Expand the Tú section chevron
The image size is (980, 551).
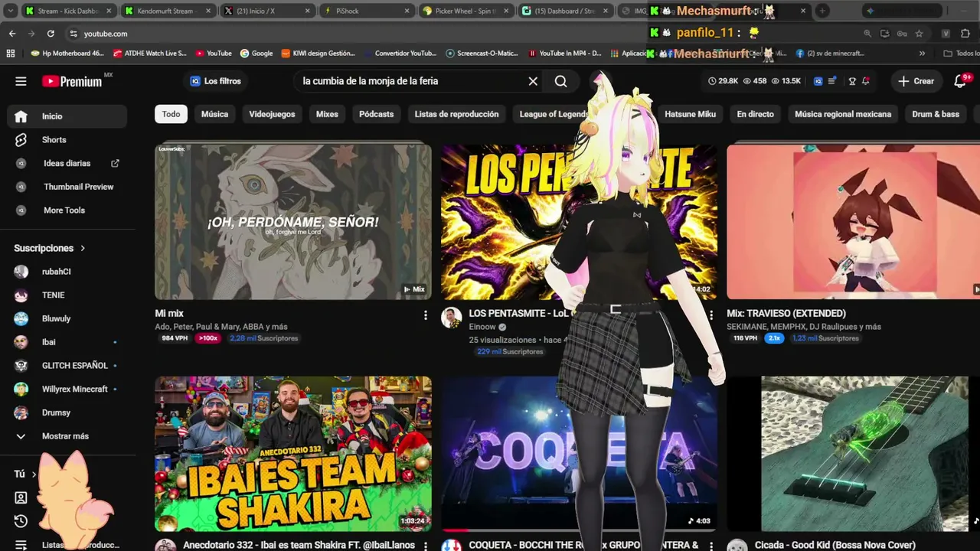[x=34, y=474]
